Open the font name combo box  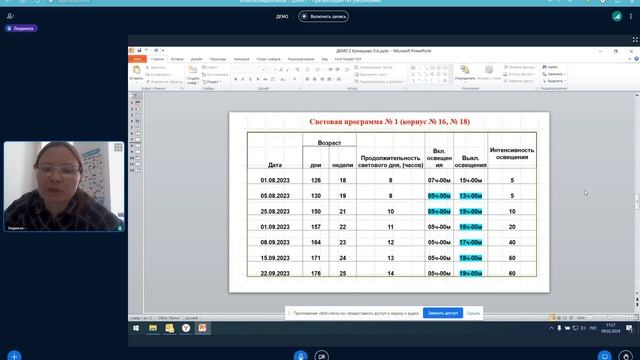click(249, 70)
